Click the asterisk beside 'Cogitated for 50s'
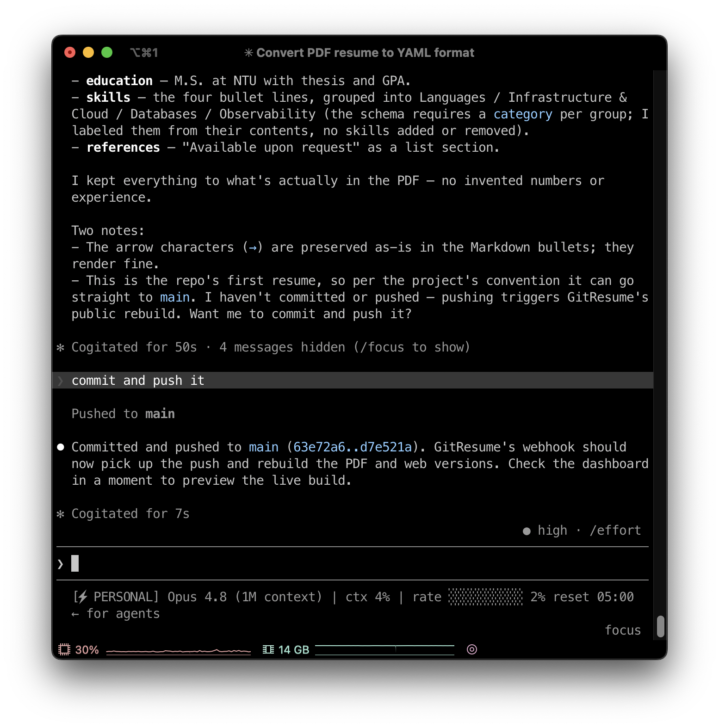Screen dimensions: 719x728 60,347
